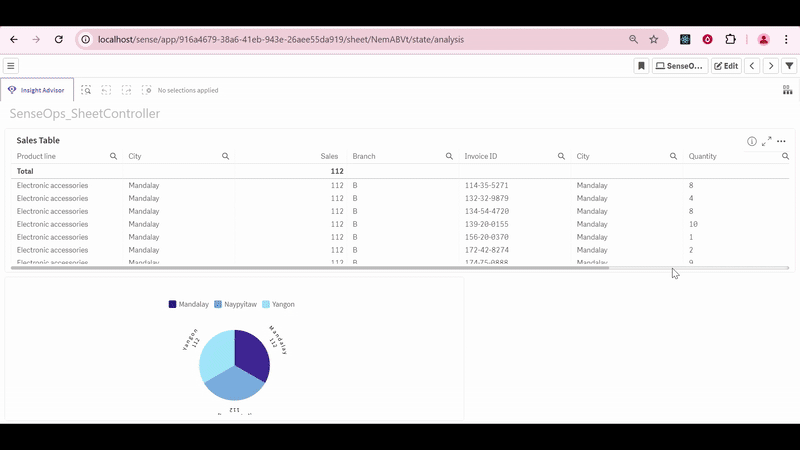This screenshot has height=450, width=800.
Task: Sort by Product line column header
Action: [x=36, y=156]
